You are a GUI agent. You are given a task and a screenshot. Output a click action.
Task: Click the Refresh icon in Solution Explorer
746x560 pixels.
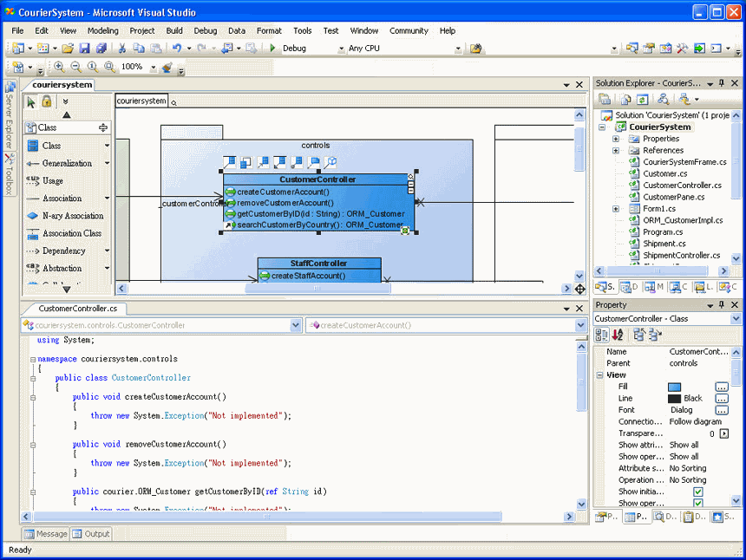tap(642, 100)
